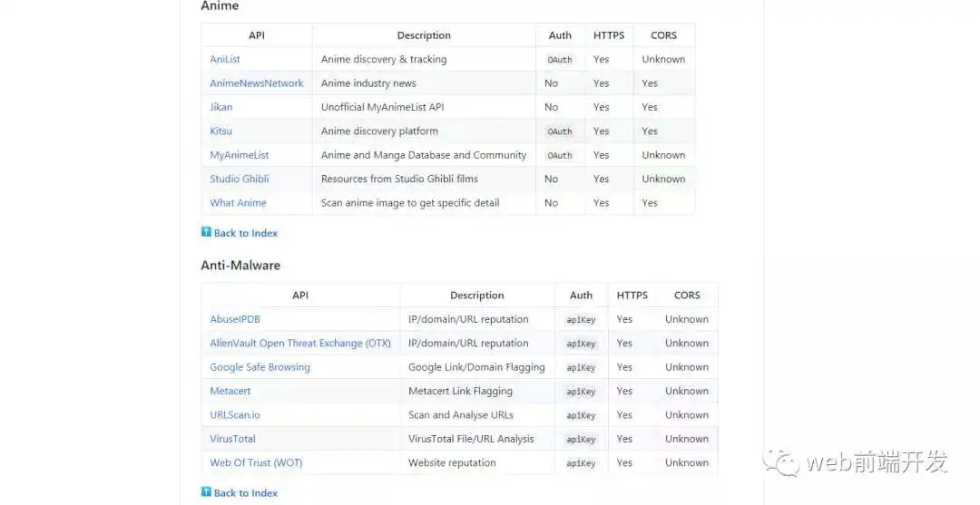Open the AnimeNewsNetwork API link
The image size is (980, 505).
[x=257, y=83]
